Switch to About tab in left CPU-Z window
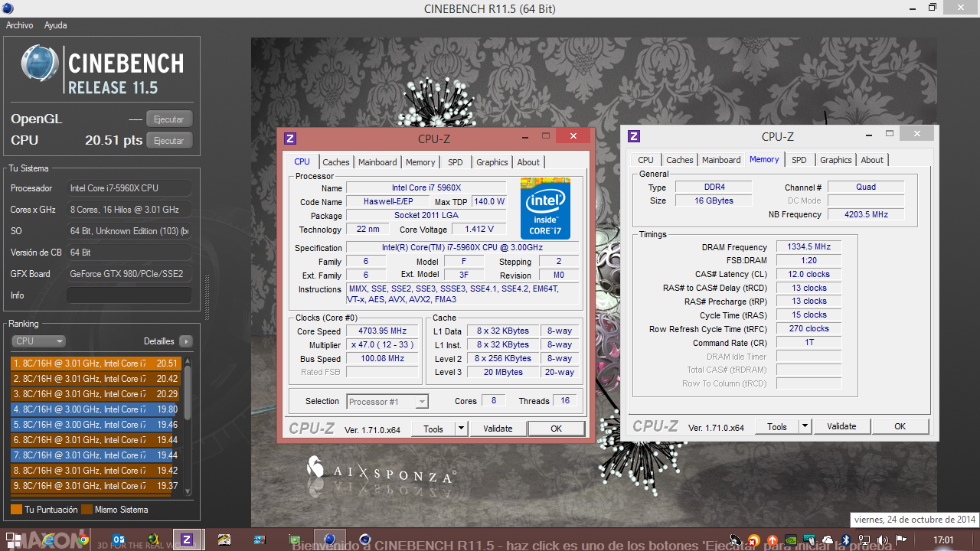980x551 pixels. pos(528,162)
